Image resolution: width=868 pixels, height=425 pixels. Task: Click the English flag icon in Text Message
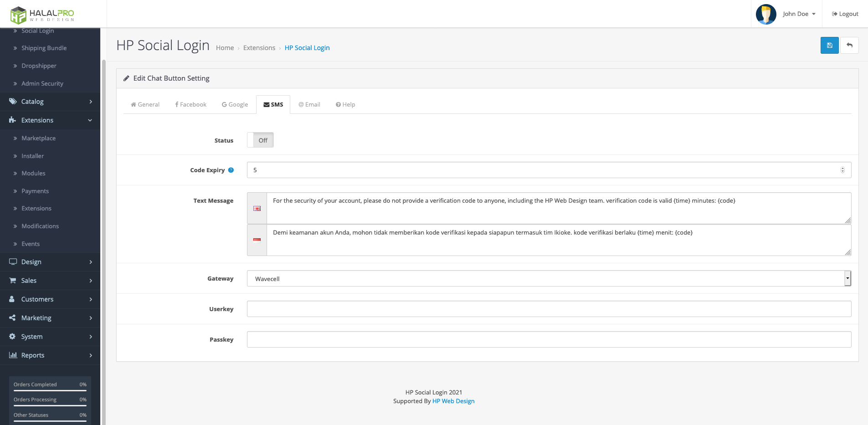click(x=257, y=209)
